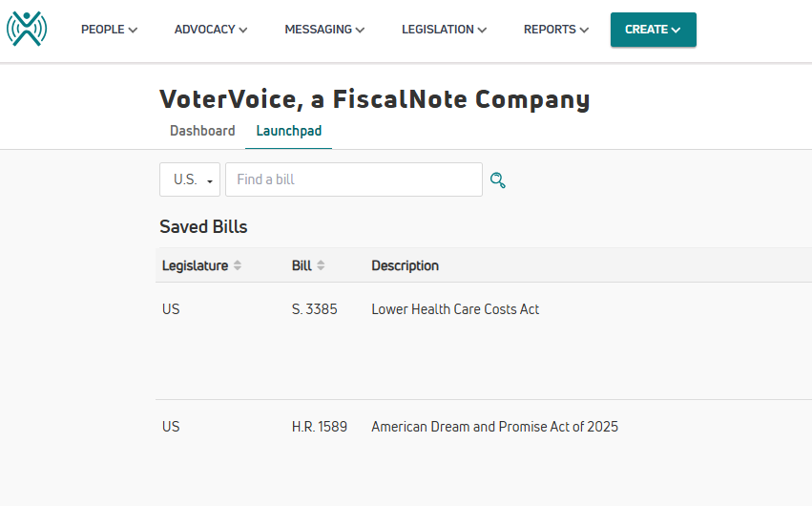812x506 pixels.
Task: Select the Launchpad tab
Action: coord(288,131)
